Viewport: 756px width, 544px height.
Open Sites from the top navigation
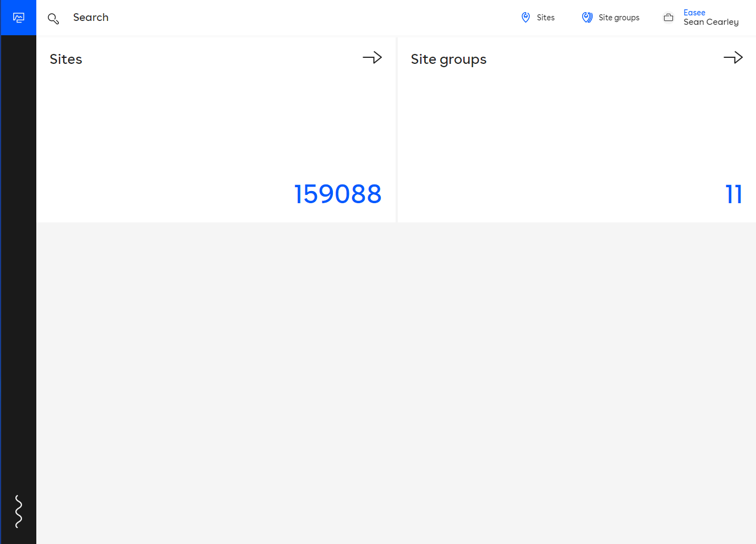click(545, 18)
